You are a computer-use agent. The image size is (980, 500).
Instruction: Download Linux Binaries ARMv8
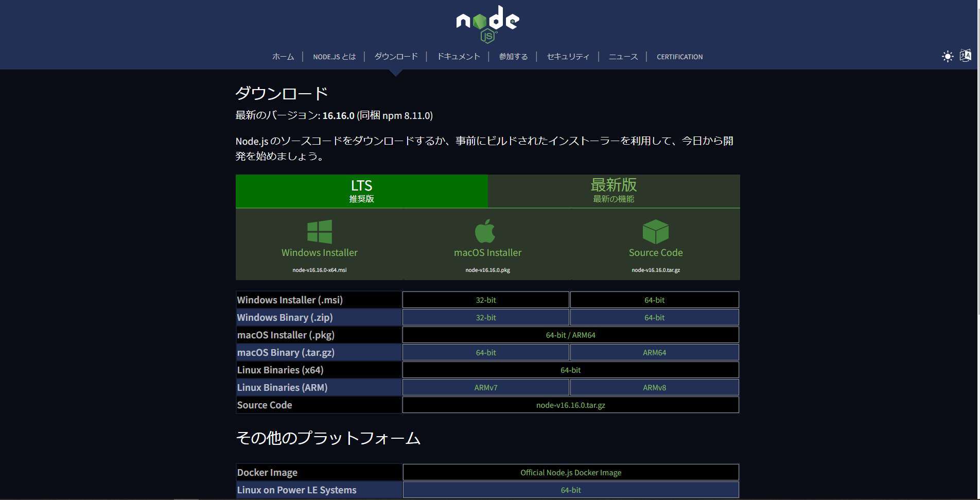pyautogui.click(x=655, y=387)
